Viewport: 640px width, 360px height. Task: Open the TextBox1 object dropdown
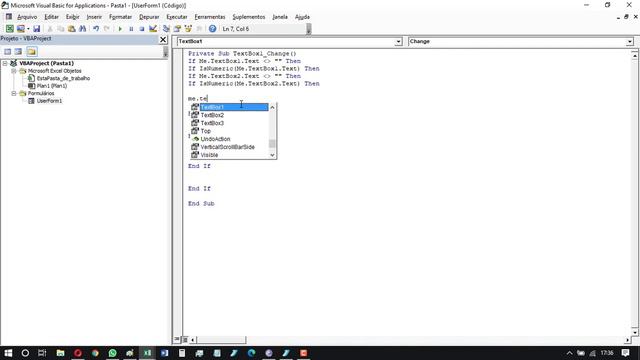coord(398,42)
